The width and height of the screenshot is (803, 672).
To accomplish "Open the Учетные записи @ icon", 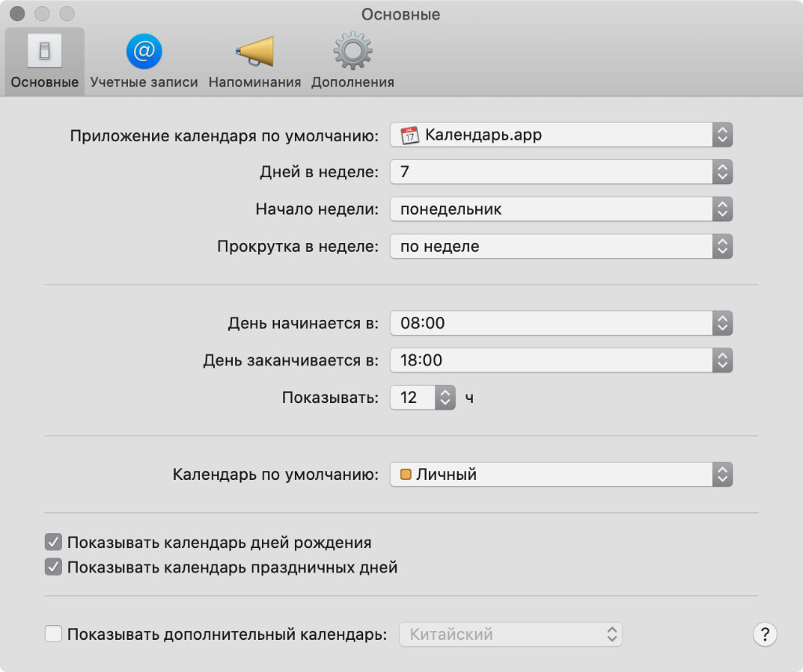I will pos(144,51).
